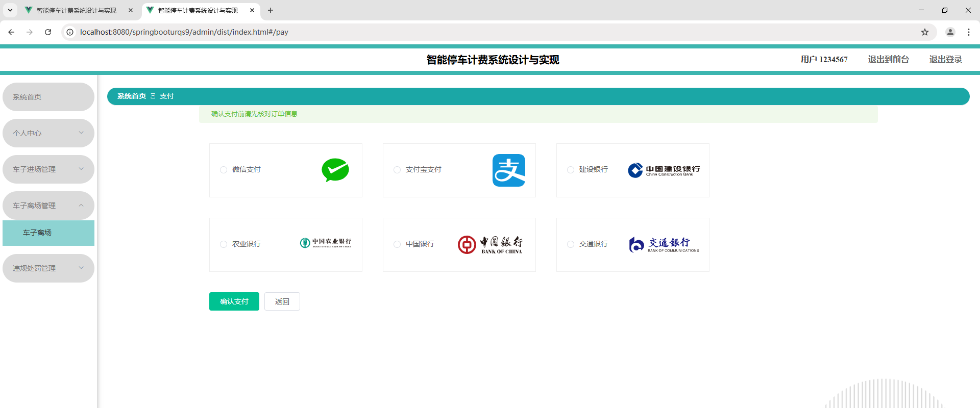Go forward using the browser forward arrow
Viewport: 980px width, 408px height.
click(x=30, y=32)
